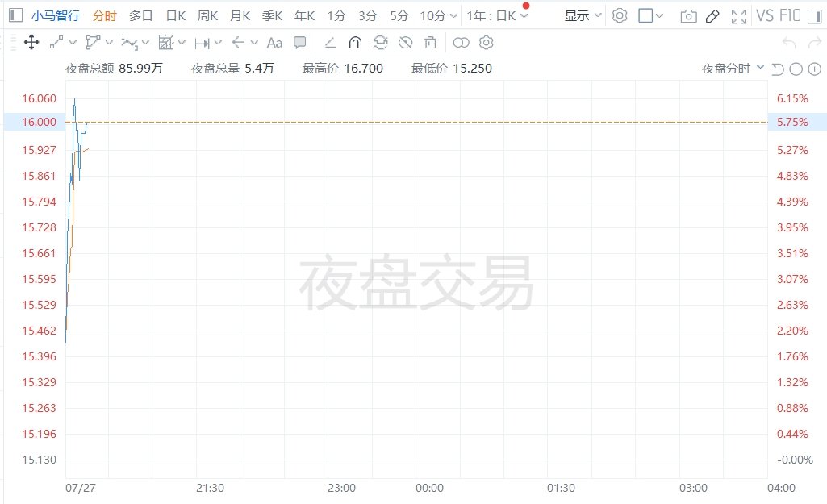
Task: Click the eraser tool icon
Action: 330,43
